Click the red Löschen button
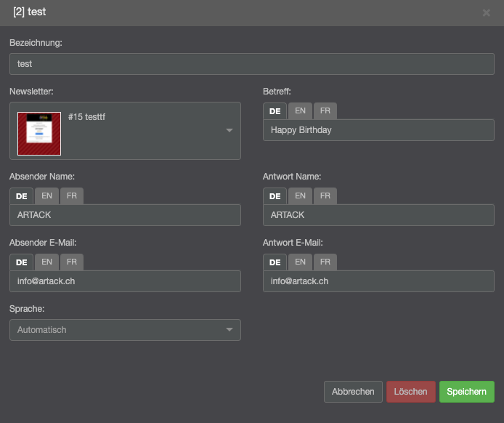Screen dimensions: 504x423 pos(411,392)
